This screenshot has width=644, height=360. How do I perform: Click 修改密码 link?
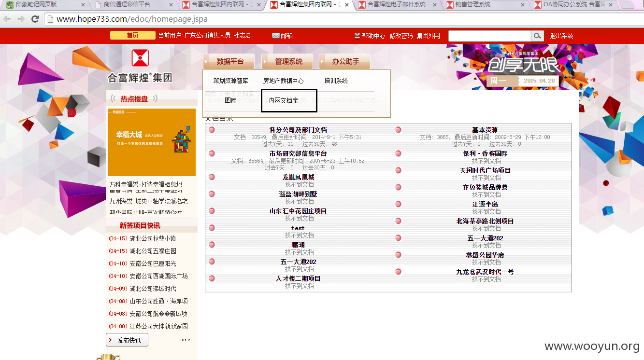[401, 36]
